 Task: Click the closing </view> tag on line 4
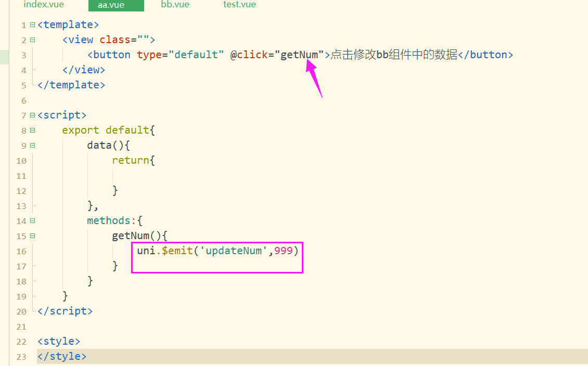point(84,70)
